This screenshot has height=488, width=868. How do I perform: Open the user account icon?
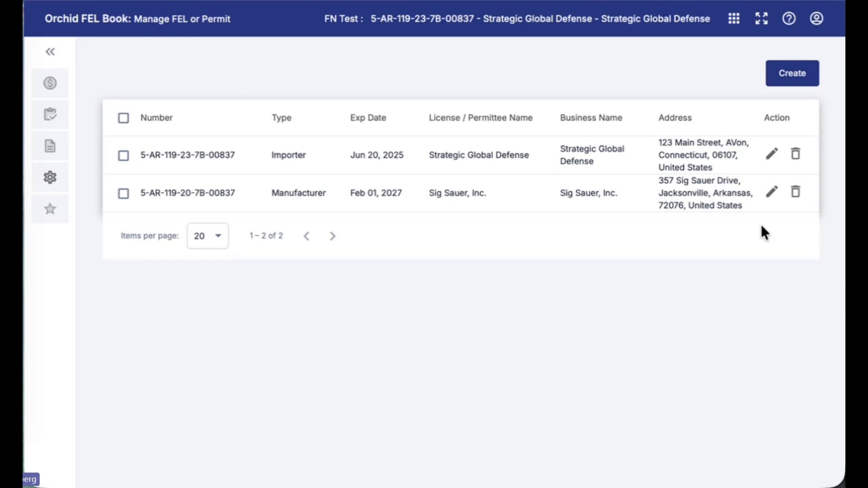(x=817, y=18)
